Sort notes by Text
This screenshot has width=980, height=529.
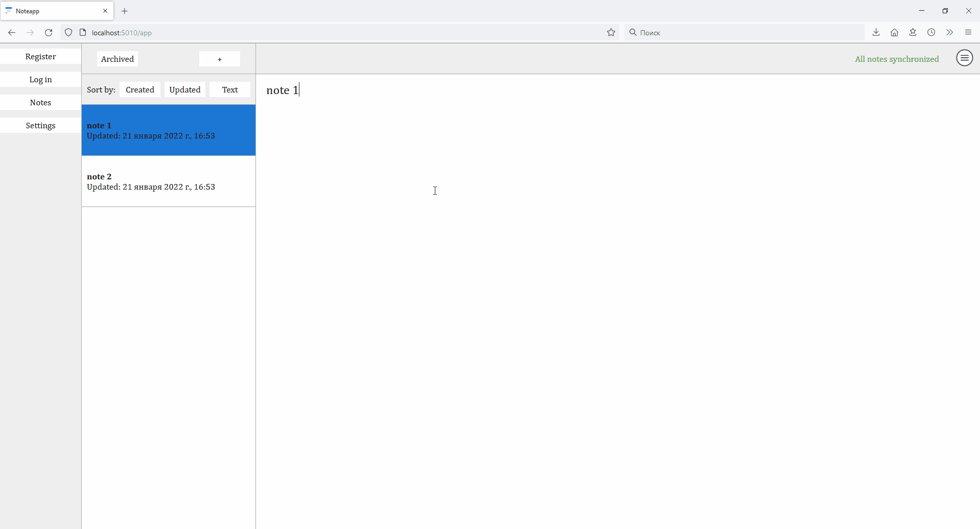tap(230, 89)
